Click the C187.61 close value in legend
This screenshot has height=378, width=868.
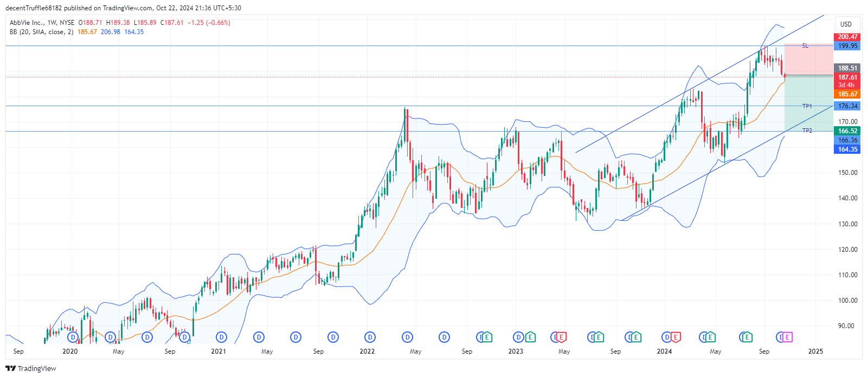pos(172,23)
